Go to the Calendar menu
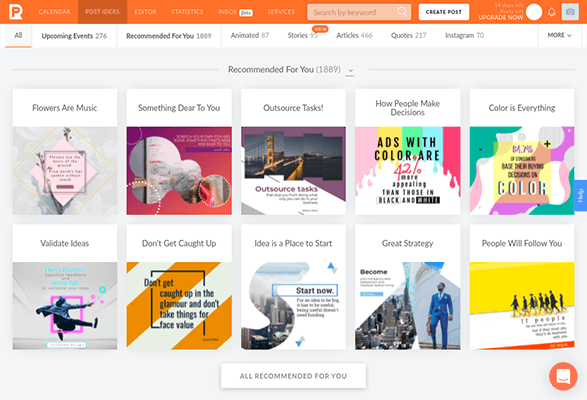Screen dimensions: 587x400 pyautogui.click(x=54, y=12)
